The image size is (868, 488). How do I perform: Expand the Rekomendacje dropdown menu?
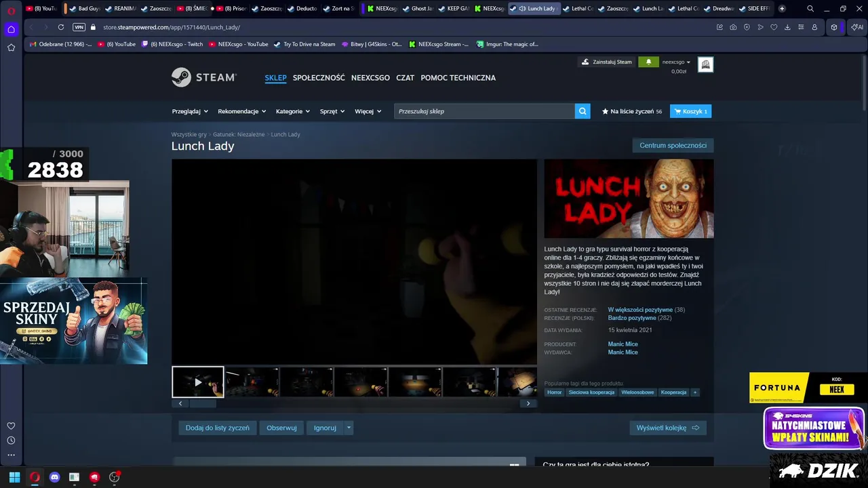(x=241, y=111)
